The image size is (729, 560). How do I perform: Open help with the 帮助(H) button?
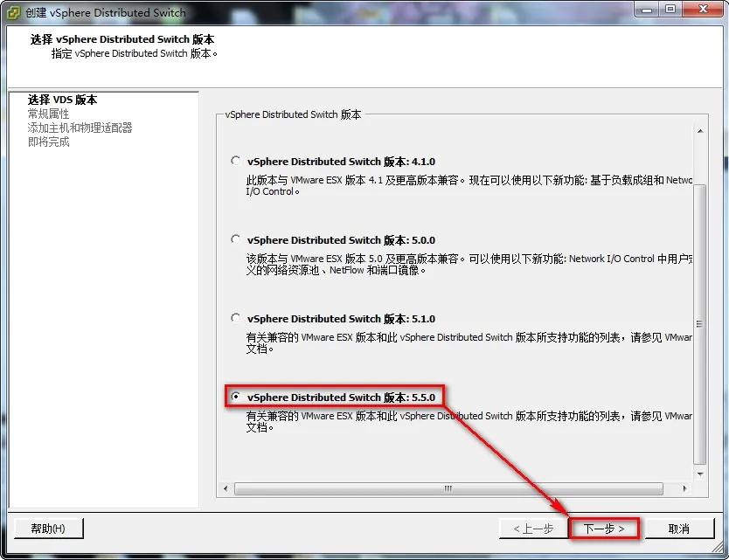click(x=48, y=529)
